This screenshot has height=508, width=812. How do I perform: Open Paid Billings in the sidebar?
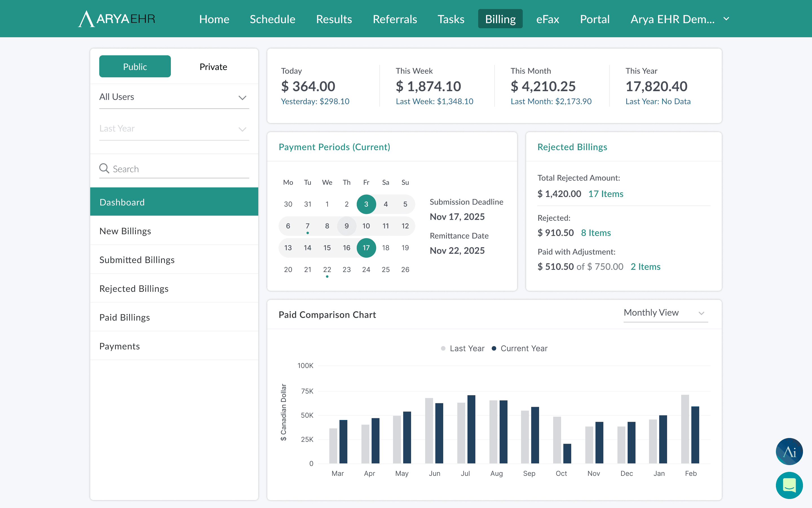(174, 317)
